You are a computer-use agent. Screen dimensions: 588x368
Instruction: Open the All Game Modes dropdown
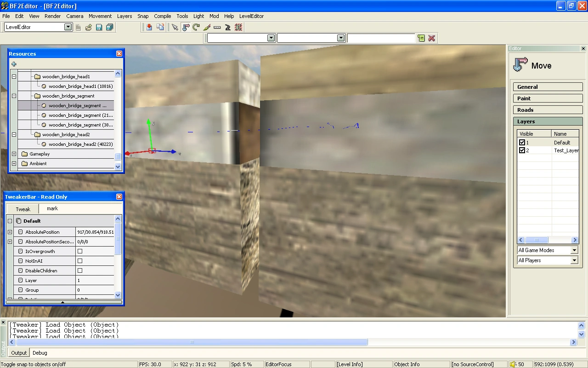click(x=574, y=250)
